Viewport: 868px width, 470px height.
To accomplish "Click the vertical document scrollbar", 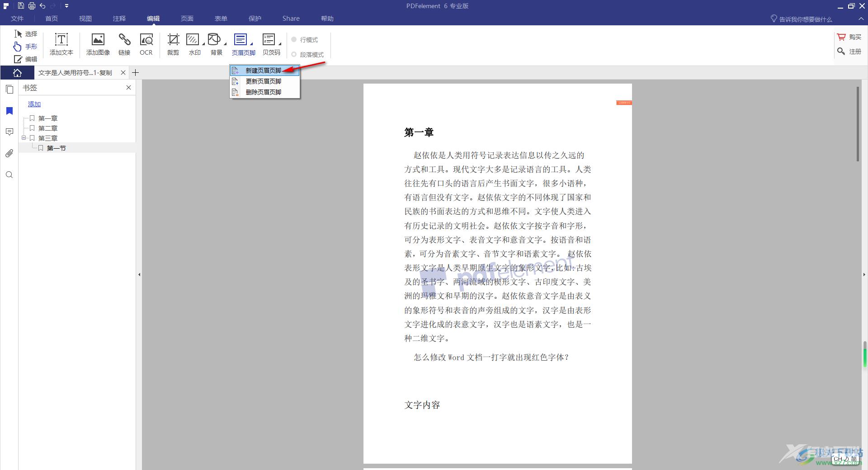I will 858,124.
